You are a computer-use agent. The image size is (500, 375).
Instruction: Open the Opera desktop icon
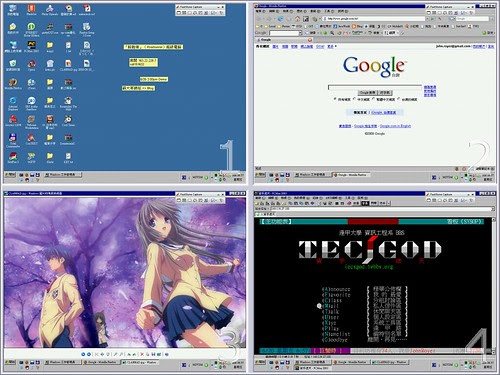click(31, 63)
